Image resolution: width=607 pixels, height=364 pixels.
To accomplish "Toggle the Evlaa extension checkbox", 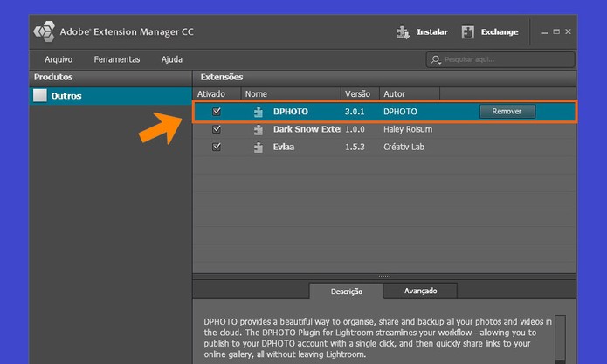I will click(x=217, y=147).
